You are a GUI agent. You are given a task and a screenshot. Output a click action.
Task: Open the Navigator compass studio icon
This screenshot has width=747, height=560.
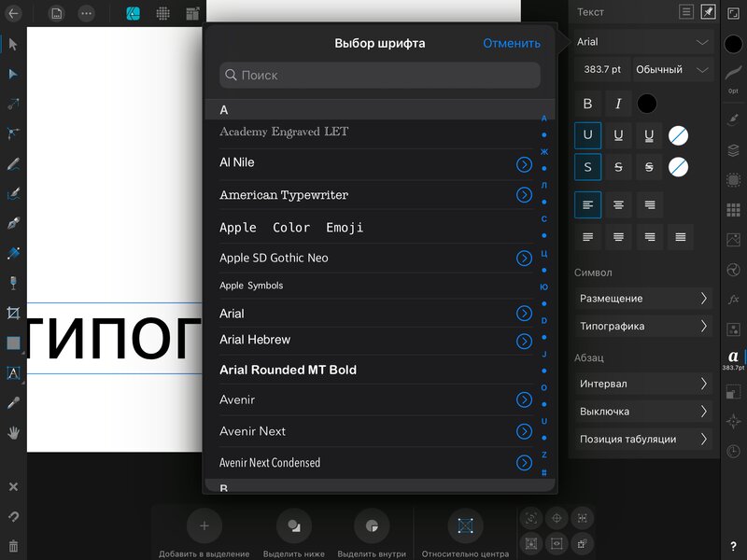(733, 421)
